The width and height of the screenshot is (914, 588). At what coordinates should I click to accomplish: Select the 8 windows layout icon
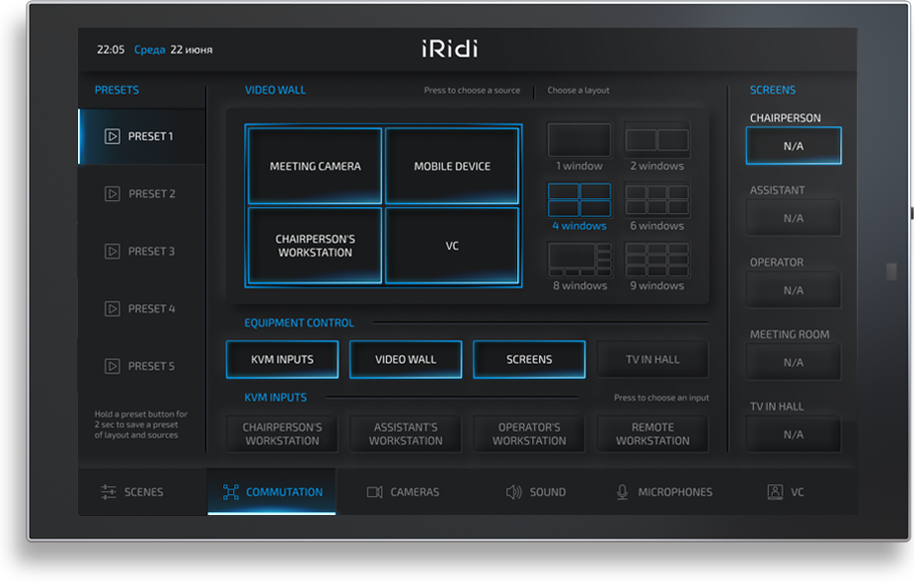coord(579,260)
